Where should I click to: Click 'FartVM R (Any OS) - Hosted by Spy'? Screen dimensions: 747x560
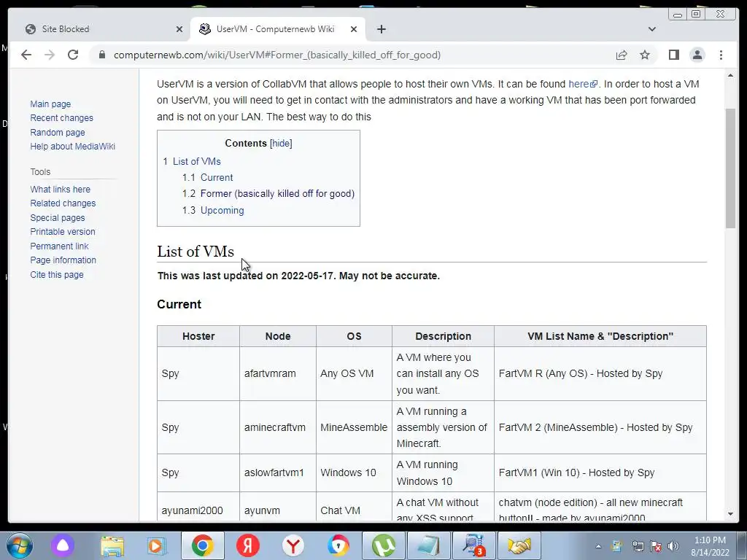(580, 373)
